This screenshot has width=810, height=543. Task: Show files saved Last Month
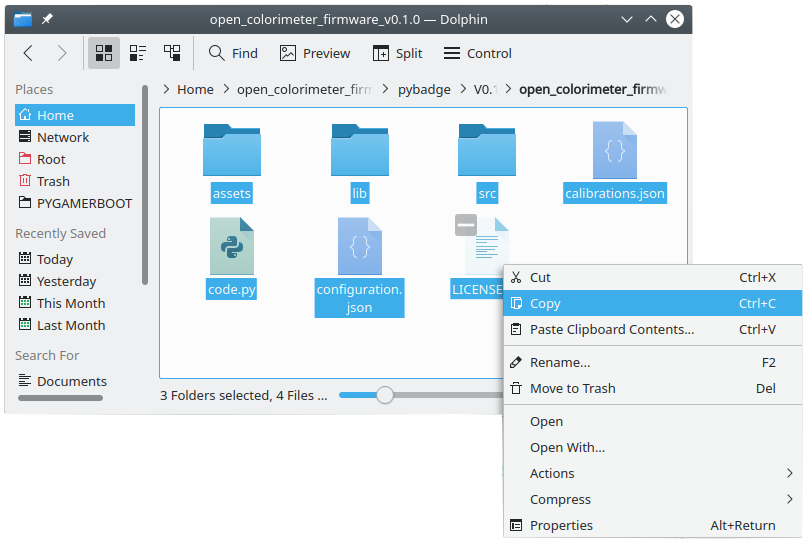click(x=75, y=325)
